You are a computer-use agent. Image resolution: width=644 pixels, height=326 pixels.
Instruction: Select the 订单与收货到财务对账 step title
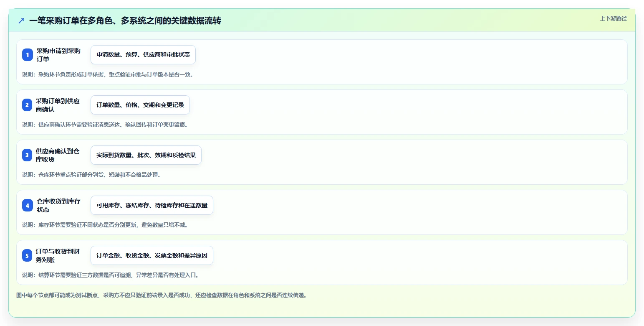point(58,255)
